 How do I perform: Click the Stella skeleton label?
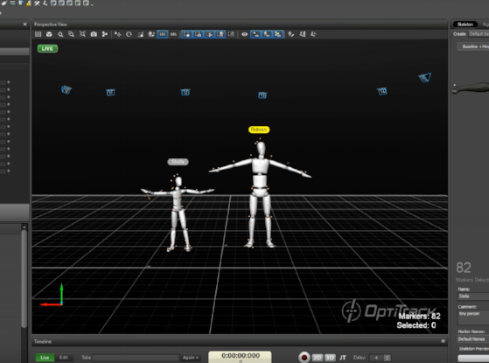click(178, 162)
